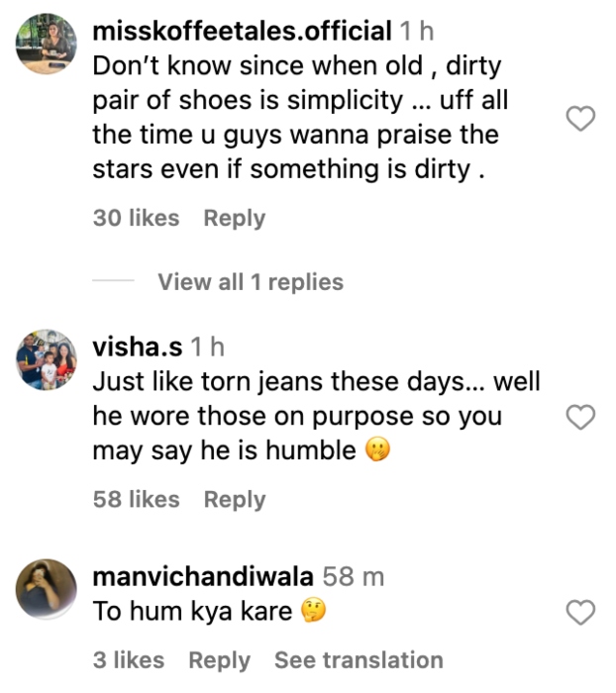
Task: Open the misskoffeetales.official username link
Action: pyautogui.click(x=242, y=32)
